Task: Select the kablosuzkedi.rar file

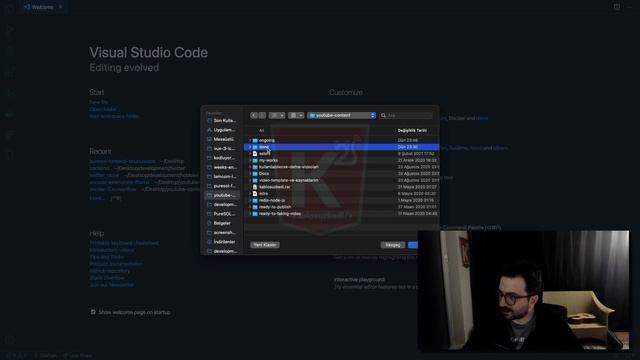Action: (x=342, y=187)
